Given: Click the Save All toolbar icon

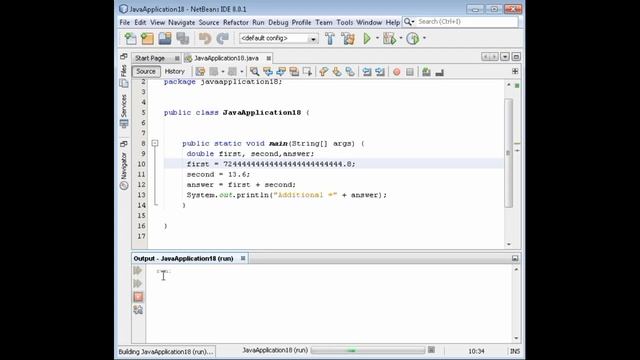Looking at the screenshot, I should tap(182, 38).
